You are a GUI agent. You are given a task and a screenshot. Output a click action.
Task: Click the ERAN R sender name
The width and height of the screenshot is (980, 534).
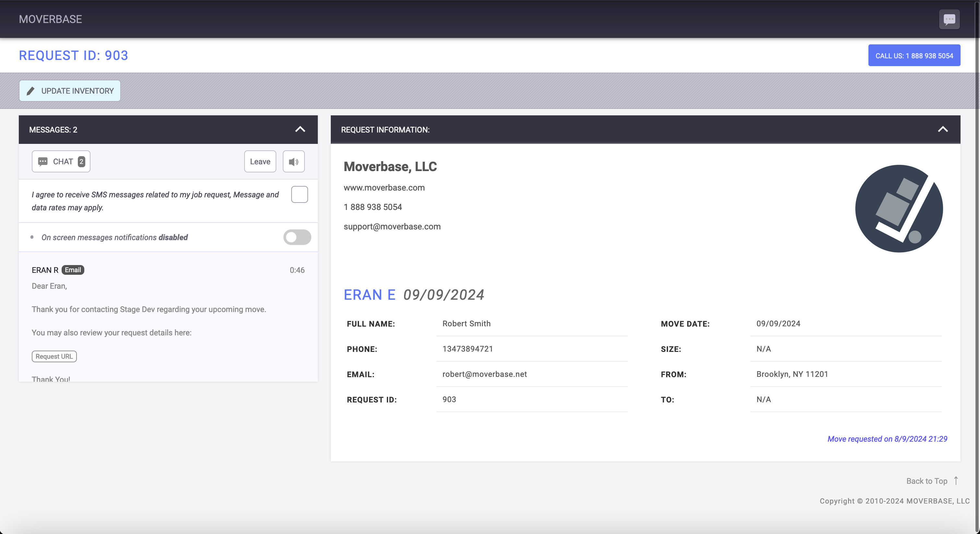[45, 270]
